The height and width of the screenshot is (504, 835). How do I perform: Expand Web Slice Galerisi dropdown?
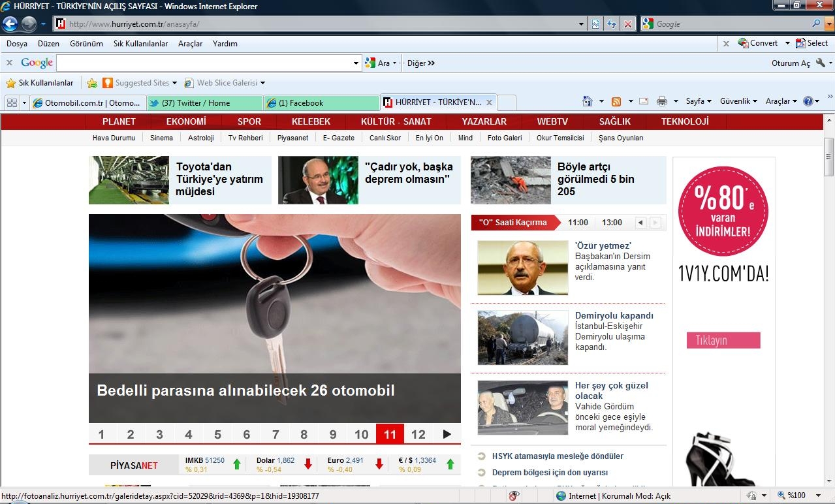pyautogui.click(x=262, y=83)
